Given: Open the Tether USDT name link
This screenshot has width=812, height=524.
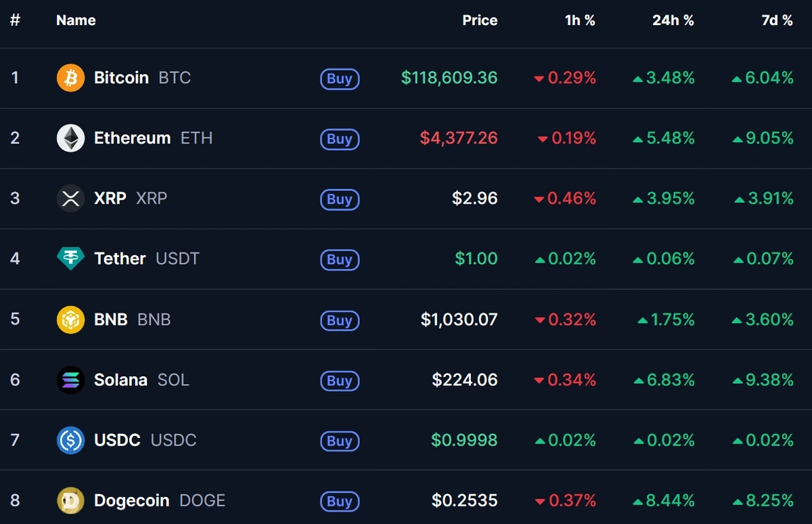Looking at the screenshot, I should pos(120,259).
